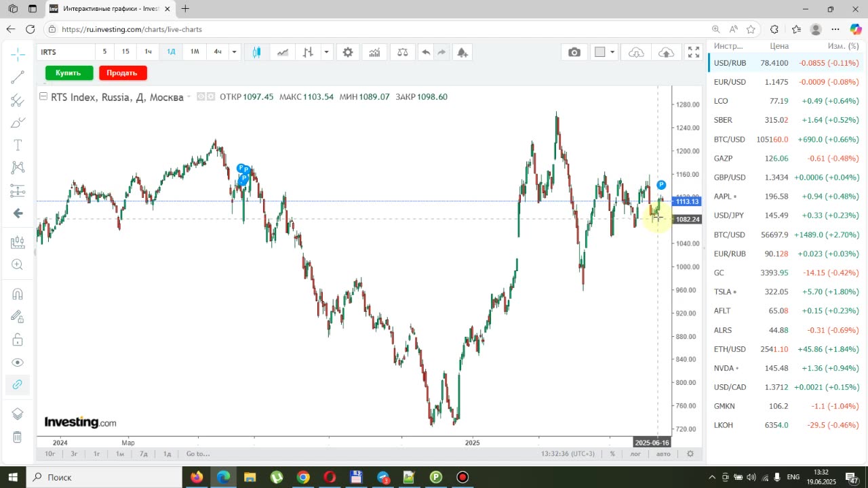
Task: Select the chart patterns tool
Action: point(18,167)
